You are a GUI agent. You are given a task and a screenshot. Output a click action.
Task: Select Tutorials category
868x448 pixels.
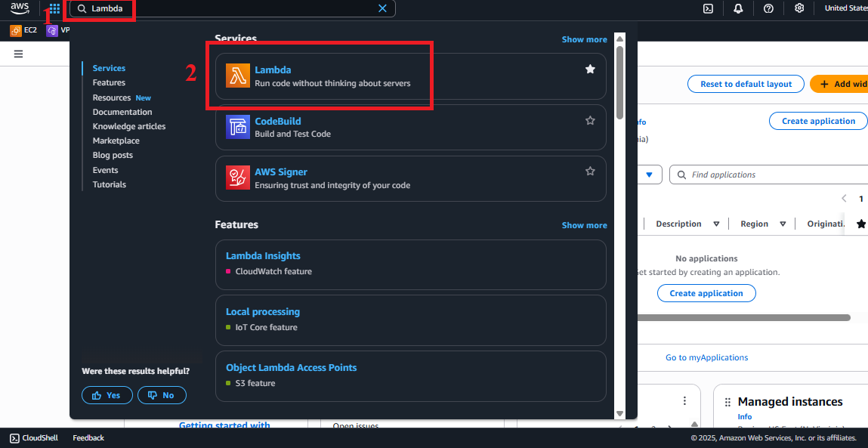[x=109, y=184]
